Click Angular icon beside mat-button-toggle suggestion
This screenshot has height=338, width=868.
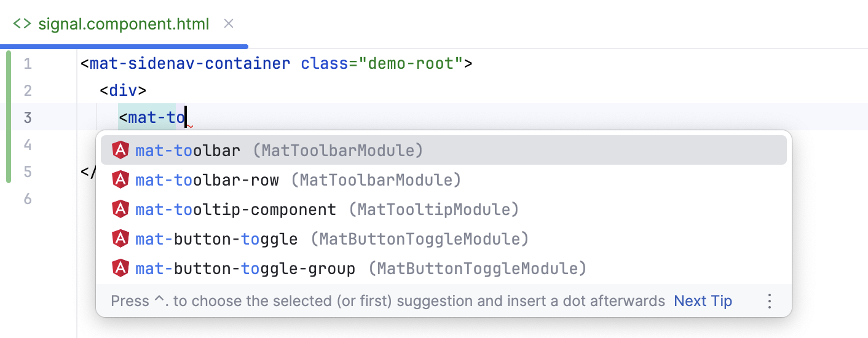coord(120,239)
